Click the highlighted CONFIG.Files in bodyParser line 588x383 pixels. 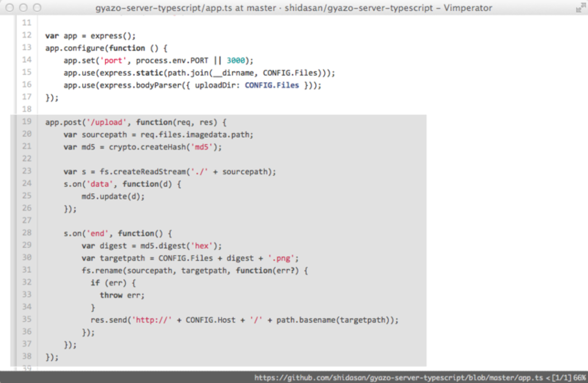272,85
